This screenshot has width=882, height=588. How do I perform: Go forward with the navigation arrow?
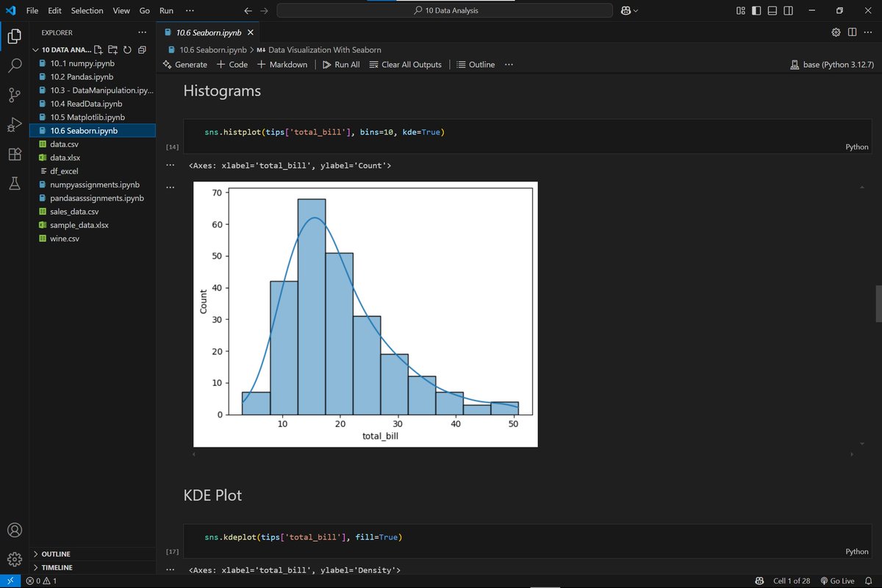(x=264, y=11)
